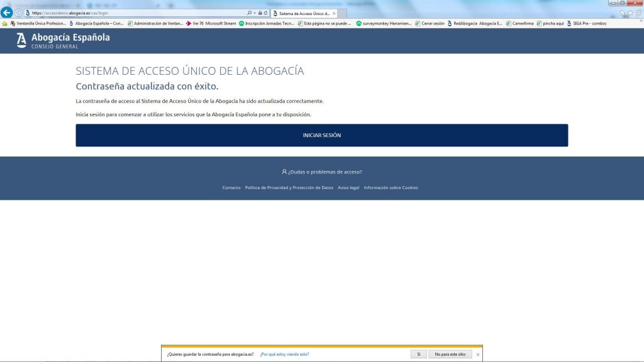Expand the favorites bar overflow chevron

point(641,21)
